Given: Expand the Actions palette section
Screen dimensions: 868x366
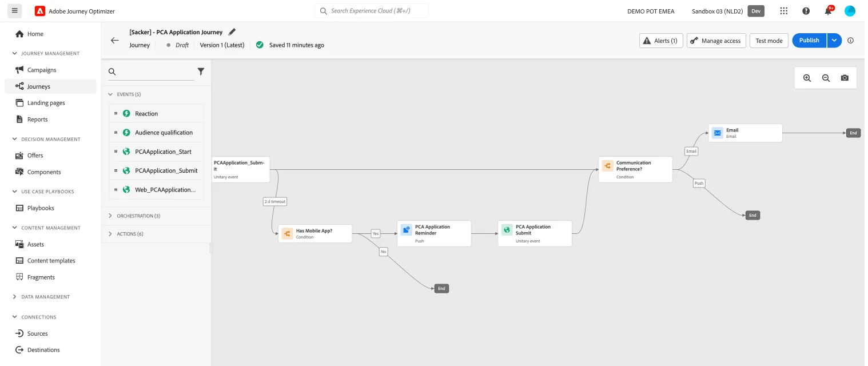Looking at the screenshot, I should click(110, 234).
